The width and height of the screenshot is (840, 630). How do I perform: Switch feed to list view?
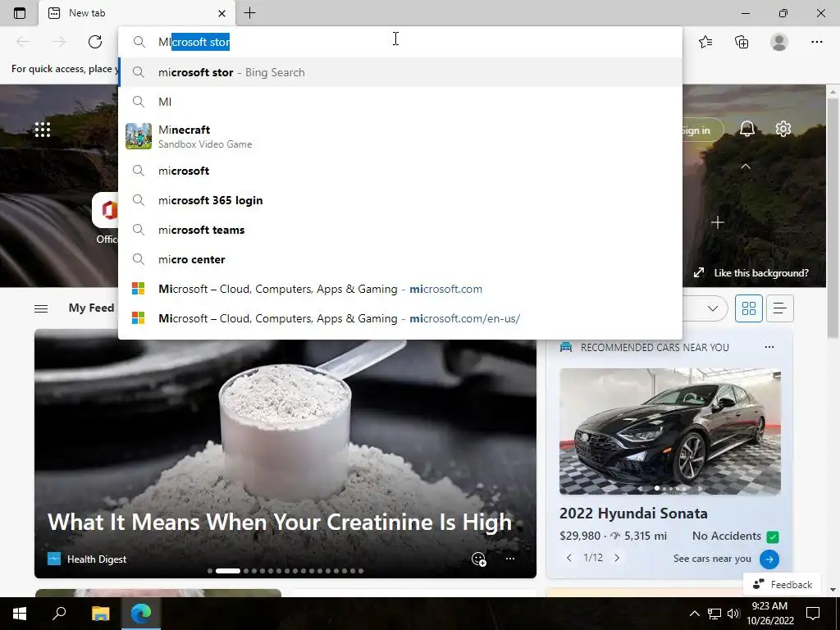point(779,308)
